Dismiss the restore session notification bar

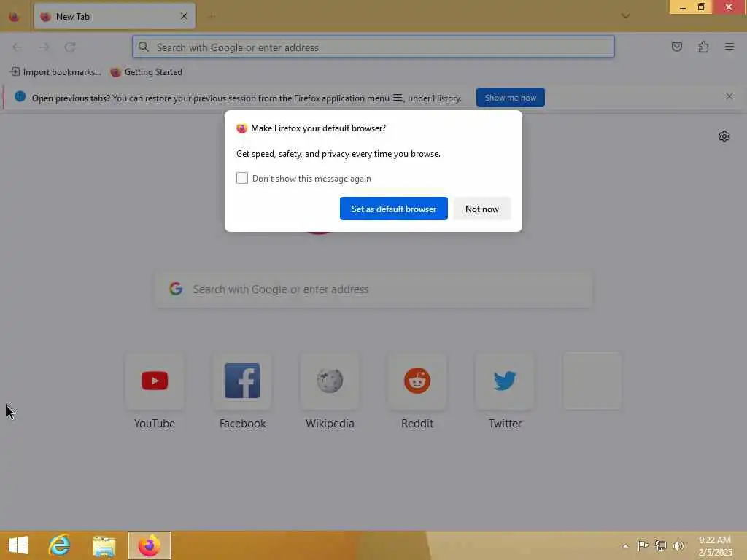(x=729, y=97)
